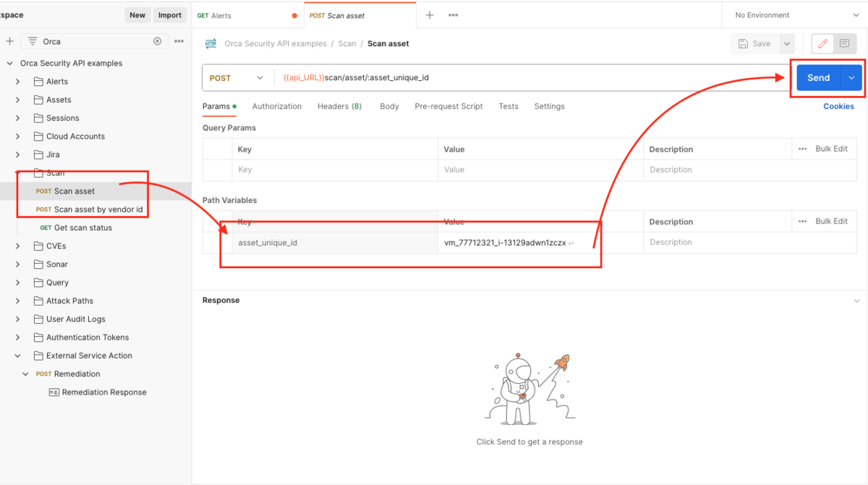Image resolution: width=868 pixels, height=485 pixels.
Task: Click the Attack Paths folder icon
Action: click(x=39, y=301)
